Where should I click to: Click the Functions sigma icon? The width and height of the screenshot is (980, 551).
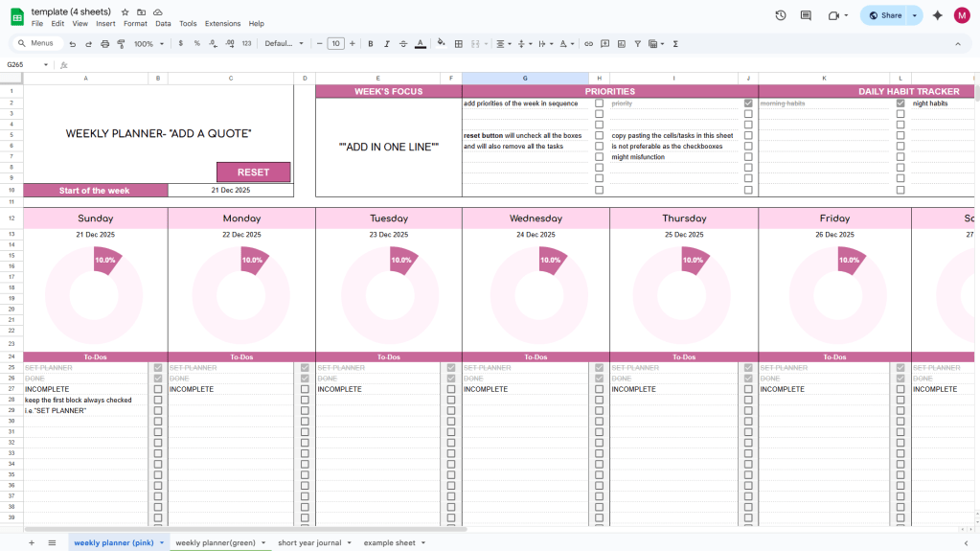pyautogui.click(x=675, y=44)
